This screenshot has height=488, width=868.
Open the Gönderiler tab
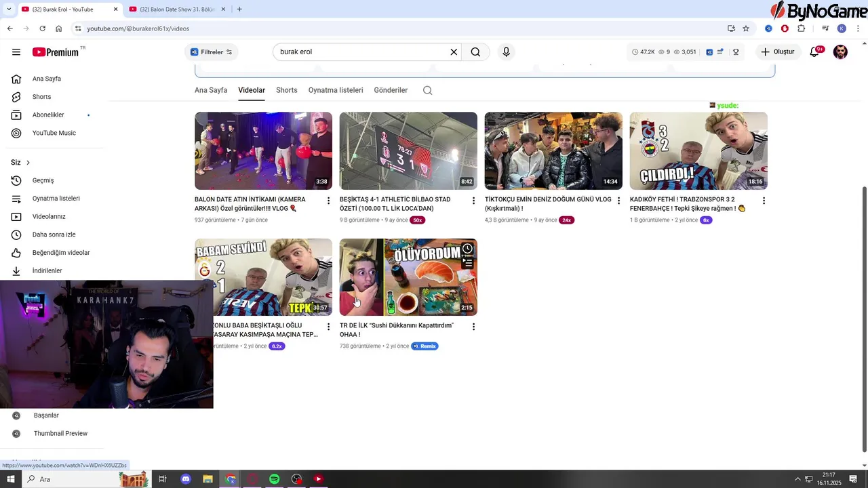(391, 90)
